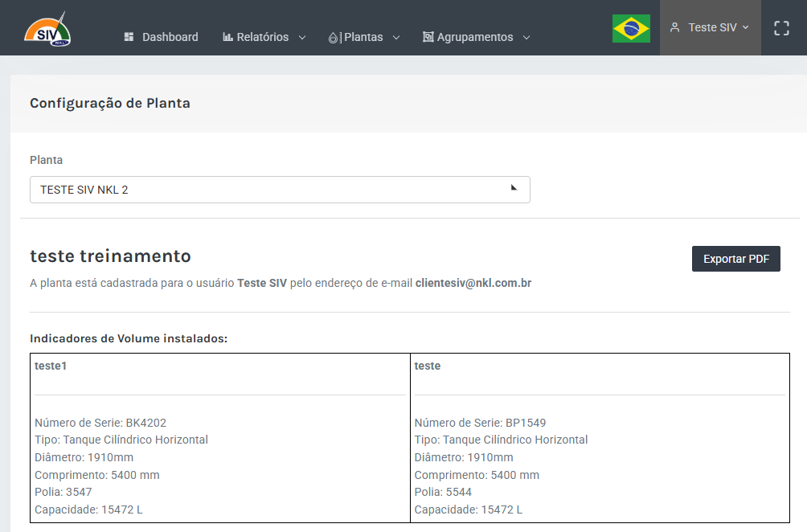Click the teste1 indicator name
This screenshot has height=532, width=807.
click(x=51, y=366)
